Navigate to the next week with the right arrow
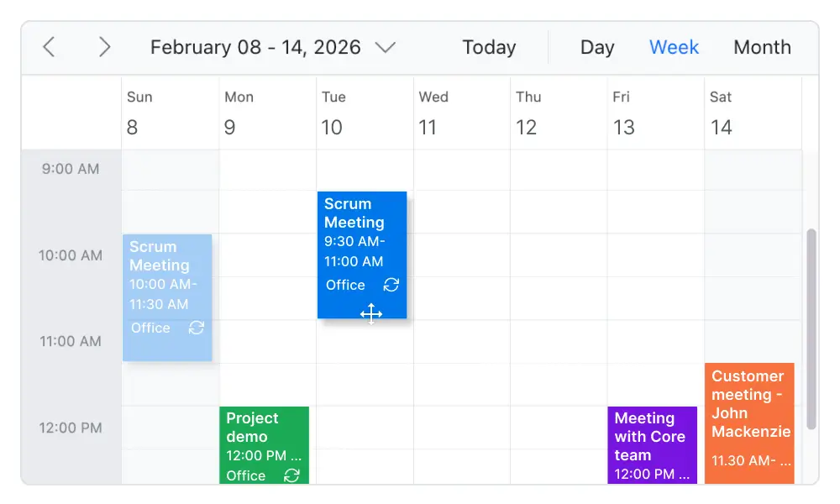 coord(104,48)
